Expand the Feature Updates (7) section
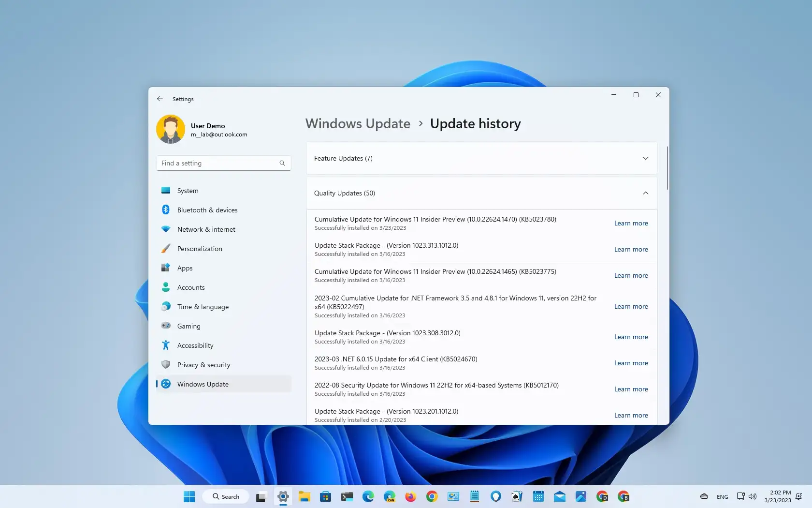The height and width of the screenshot is (508, 812). pyautogui.click(x=482, y=158)
